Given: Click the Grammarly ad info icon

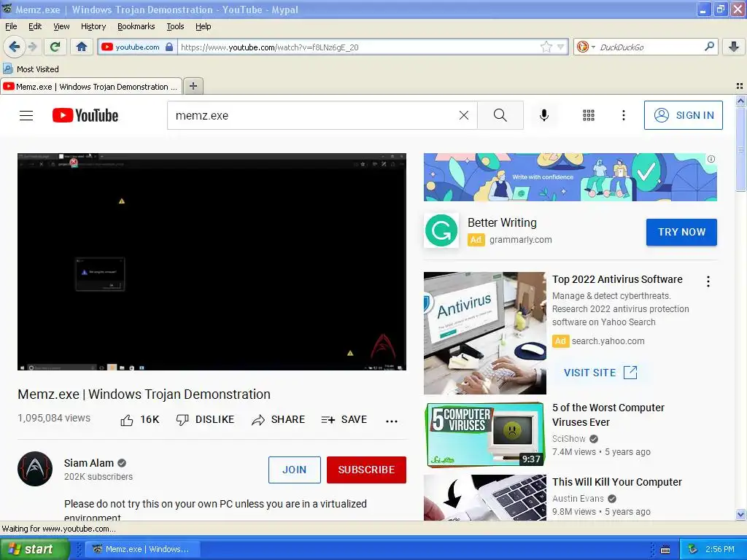Looking at the screenshot, I should (711, 159).
